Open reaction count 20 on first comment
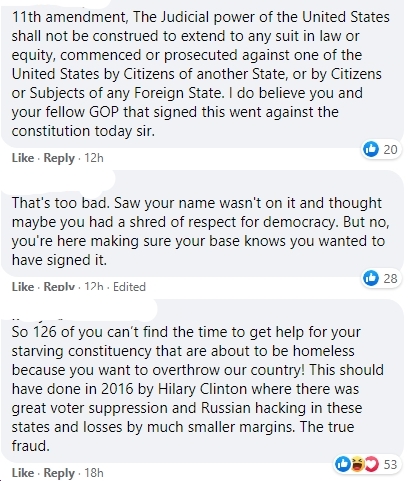Screen dimensions: 408x481 click(x=390, y=149)
